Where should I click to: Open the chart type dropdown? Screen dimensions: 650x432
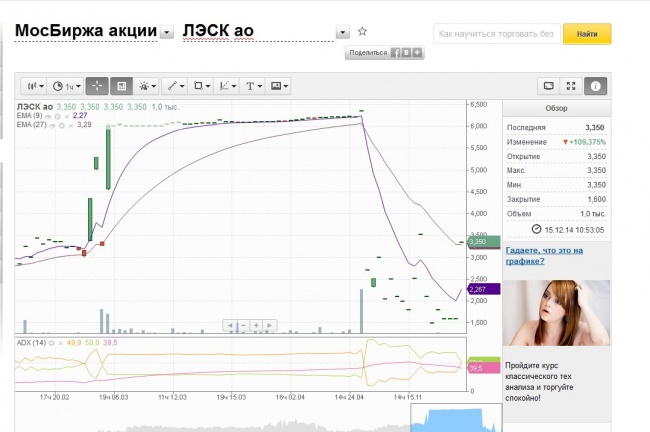(x=35, y=86)
